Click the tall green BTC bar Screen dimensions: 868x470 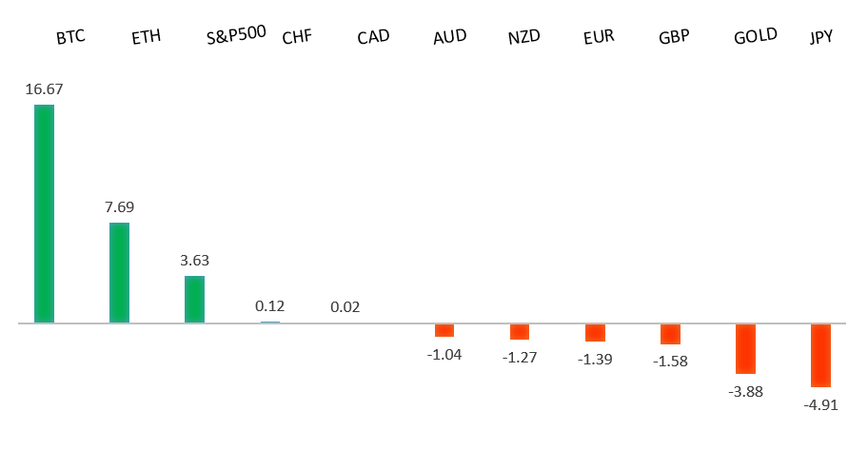[44, 213]
